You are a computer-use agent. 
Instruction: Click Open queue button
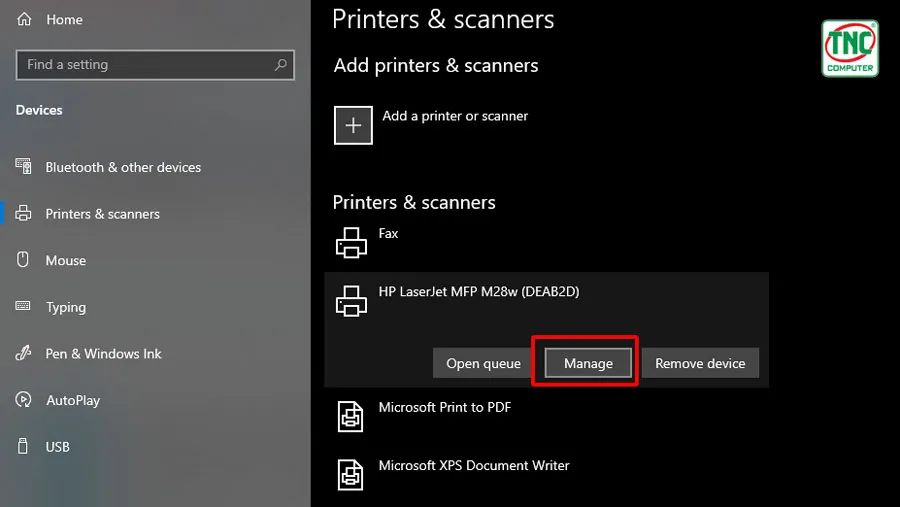click(x=484, y=363)
